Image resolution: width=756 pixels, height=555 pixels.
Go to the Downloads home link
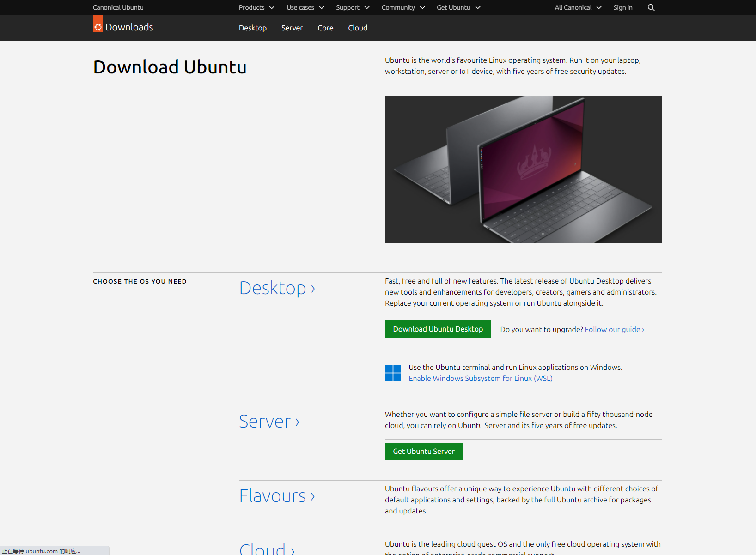pos(129,27)
